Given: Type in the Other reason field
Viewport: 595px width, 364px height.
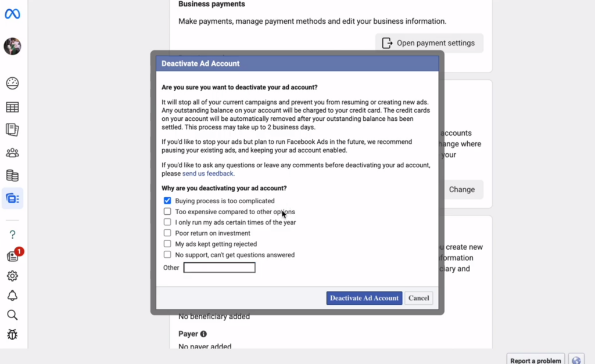Looking at the screenshot, I should (219, 267).
